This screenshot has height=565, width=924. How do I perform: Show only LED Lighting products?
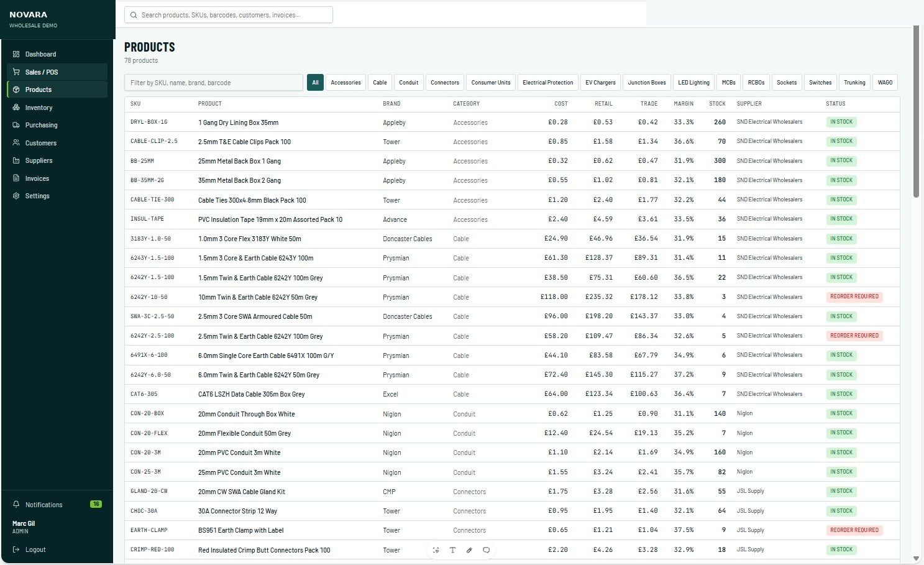click(693, 83)
